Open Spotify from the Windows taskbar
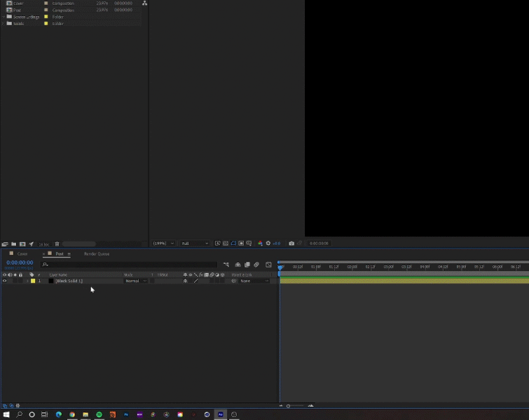This screenshot has height=420, width=529. click(x=99, y=414)
